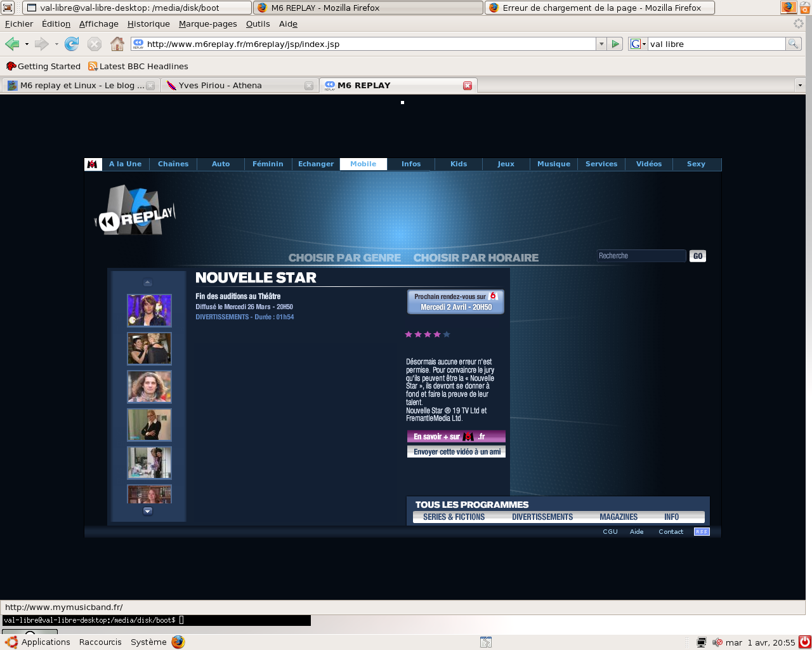Click the green back arrow icon
The height and width of the screenshot is (650, 812).
point(12,44)
